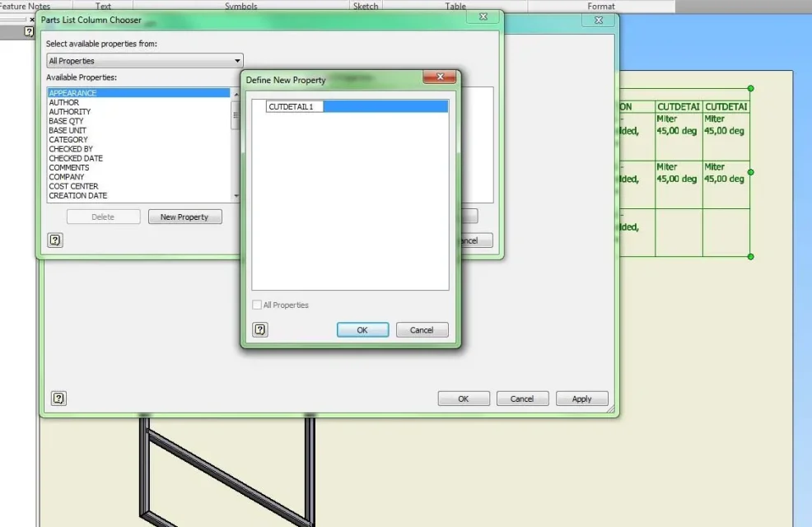Viewport: 812px width, 527px height.
Task: Click the Available Properties scrollbar thumb
Action: tap(236, 115)
